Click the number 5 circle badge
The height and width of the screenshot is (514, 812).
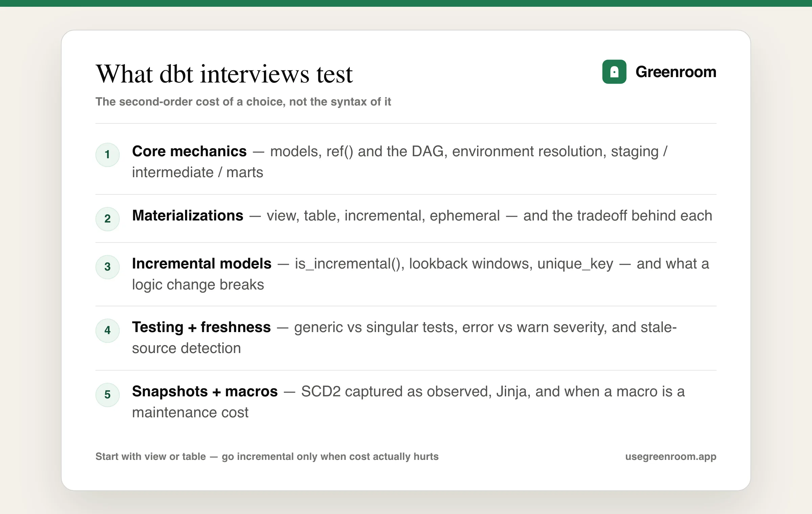pyautogui.click(x=108, y=395)
